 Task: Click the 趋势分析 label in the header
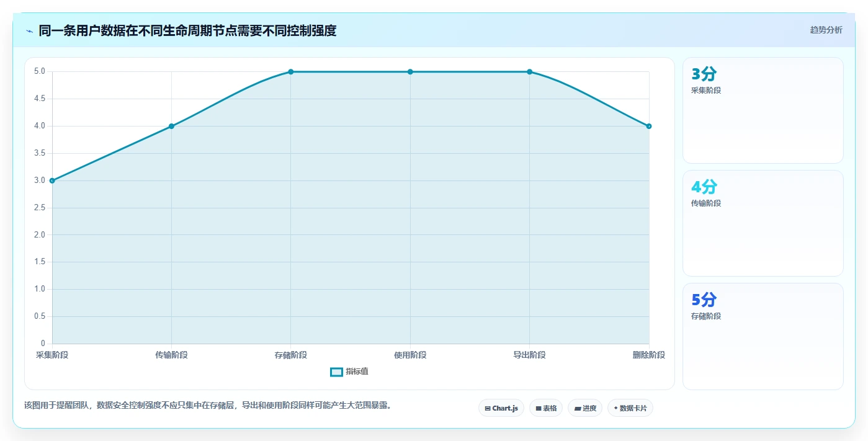pos(826,30)
